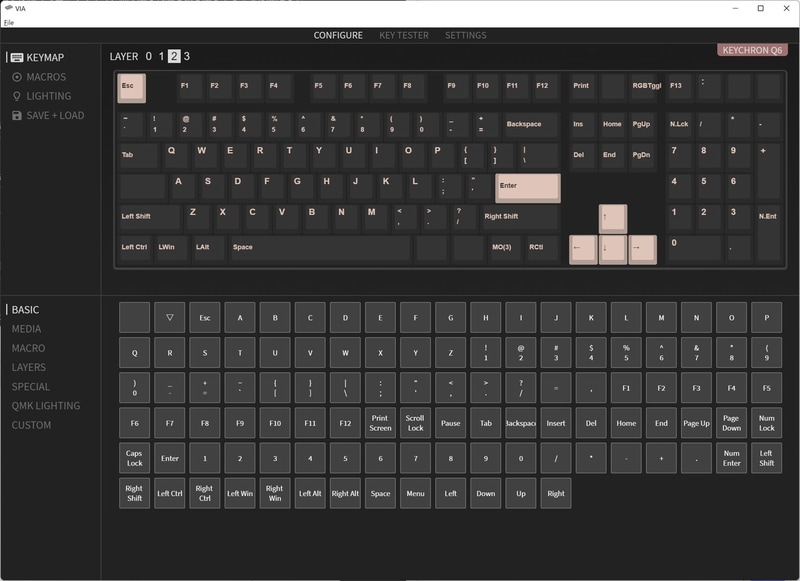This screenshot has height=581, width=800.
Task: Open the File menu
Action: click(x=9, y=22)
